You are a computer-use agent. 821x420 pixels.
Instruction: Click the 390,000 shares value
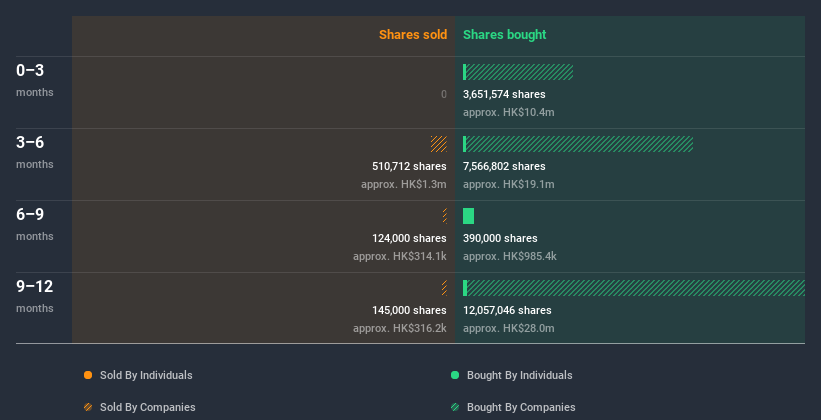500,238
